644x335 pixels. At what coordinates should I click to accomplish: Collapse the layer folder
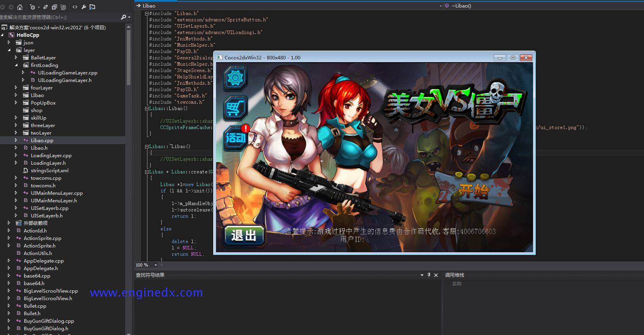(x=9, y=50)
